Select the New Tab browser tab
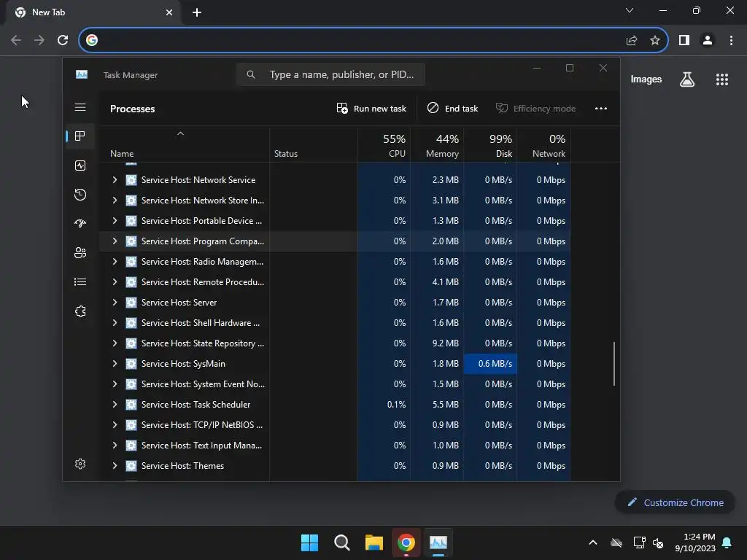747x560 pixels. [93, 12]
